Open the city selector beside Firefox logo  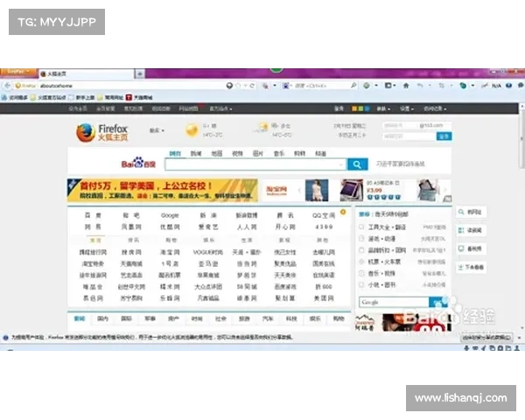(157, 130)
